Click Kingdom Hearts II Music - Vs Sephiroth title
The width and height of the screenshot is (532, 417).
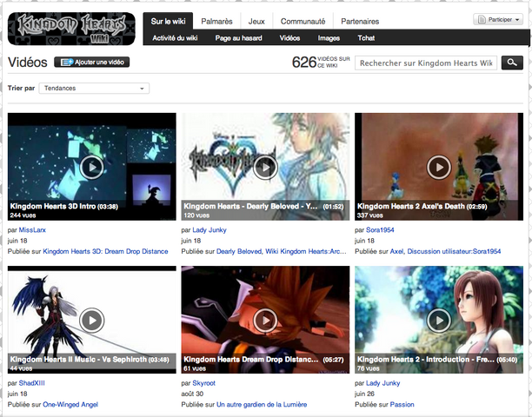point(78,360)
